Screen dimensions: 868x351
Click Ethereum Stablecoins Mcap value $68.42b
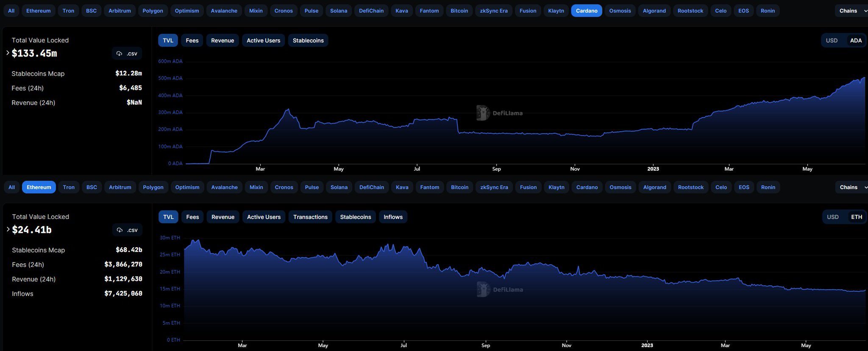coord(129,250)
